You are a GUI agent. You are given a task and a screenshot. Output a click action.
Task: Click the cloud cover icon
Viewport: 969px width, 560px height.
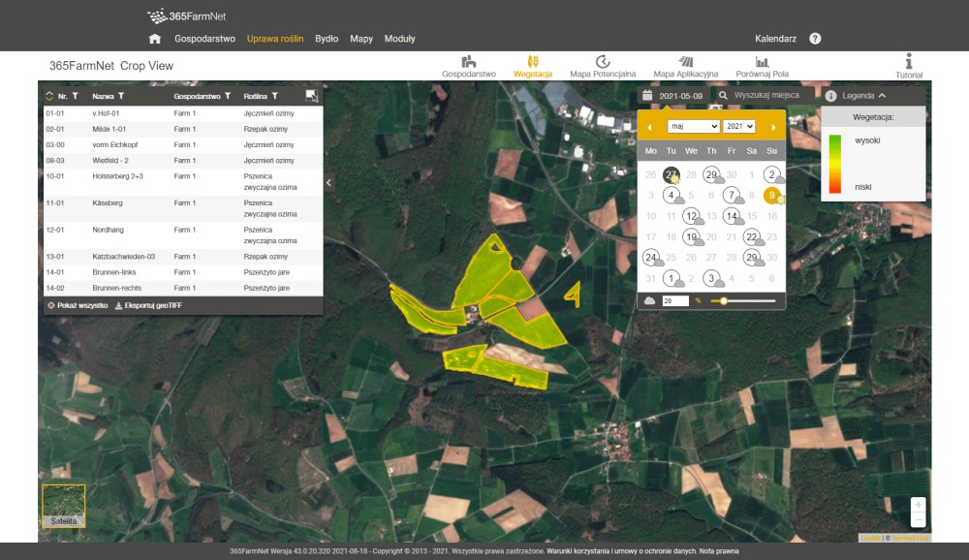click(x=649, y=300)
